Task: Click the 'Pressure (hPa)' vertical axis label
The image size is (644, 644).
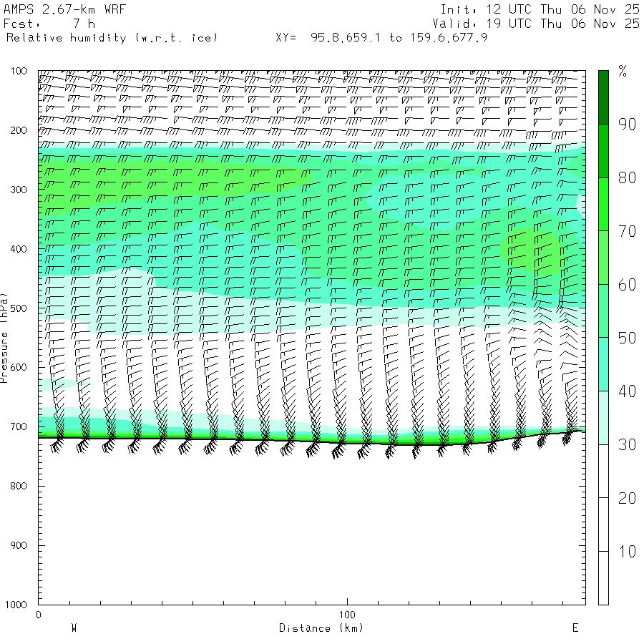Action: pyautogui.click(x=4, y=337)
